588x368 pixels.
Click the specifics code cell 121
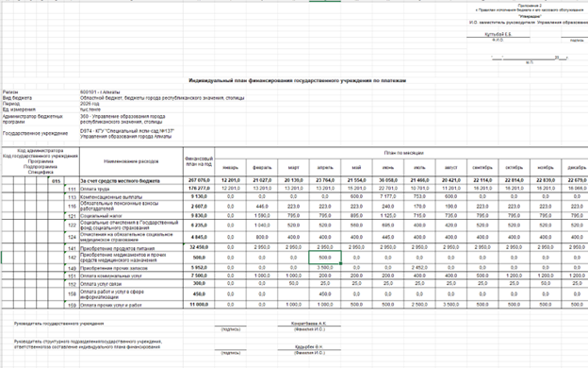(x=72, y=216)
